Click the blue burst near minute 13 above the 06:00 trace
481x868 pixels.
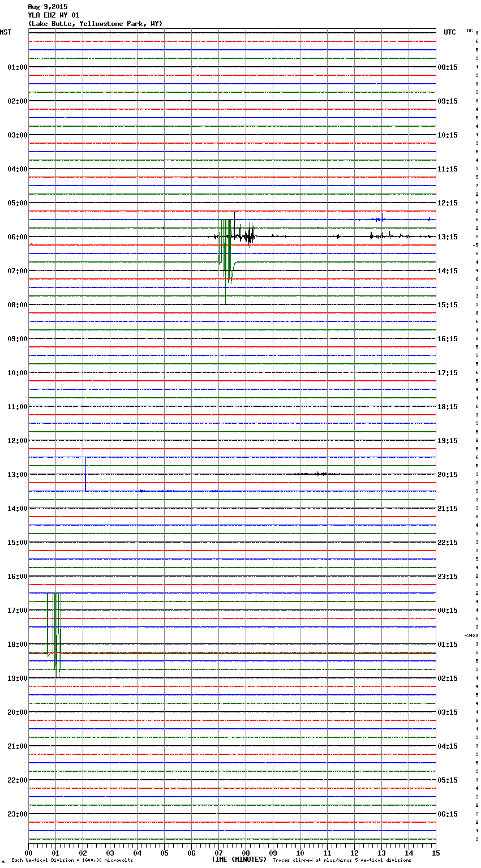(380, 218)
